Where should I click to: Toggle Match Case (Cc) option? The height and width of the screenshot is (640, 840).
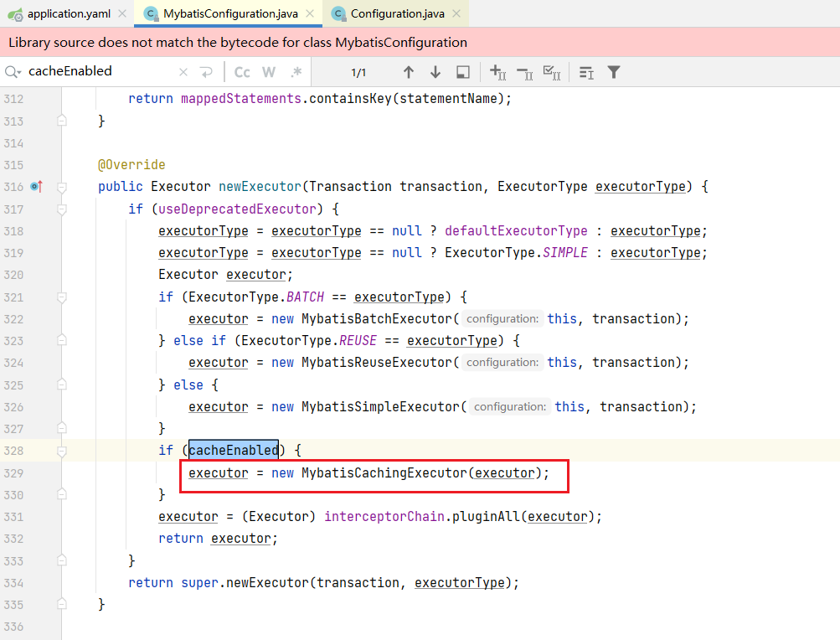[242, 72]
